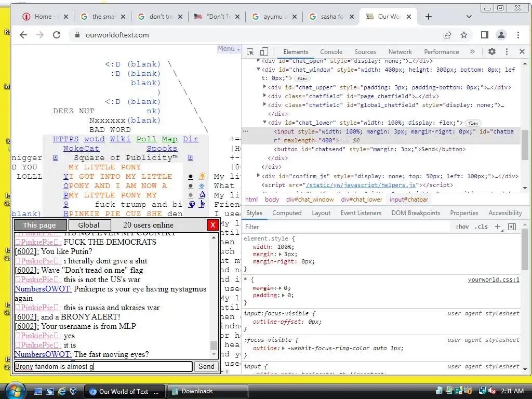
Task: Open the browser side panel icon
Action: (x=485, y=35)
